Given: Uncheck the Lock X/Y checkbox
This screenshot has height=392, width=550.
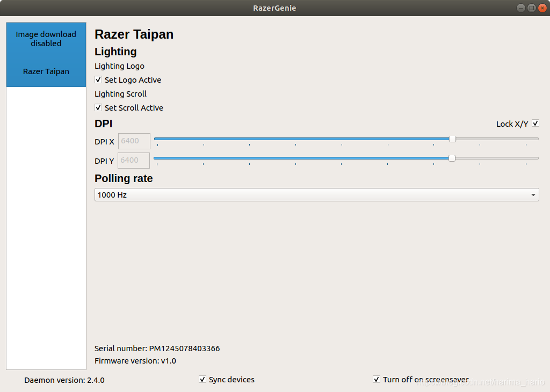Looking at the screenshot, I should click(535, 124).
